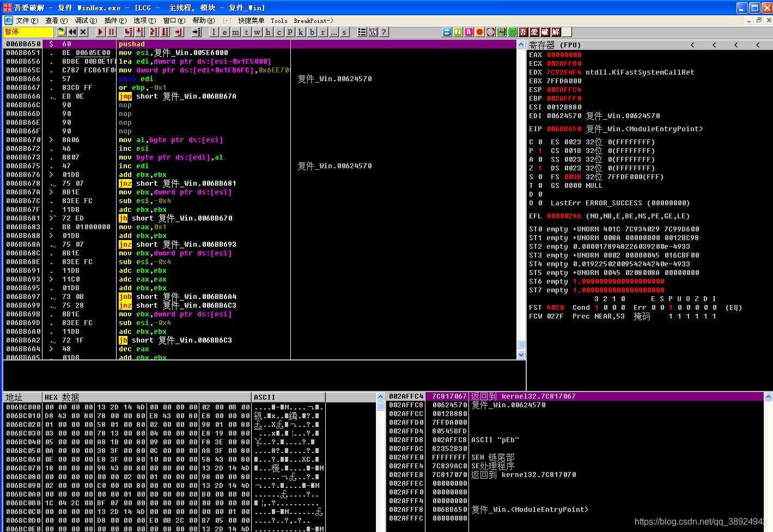Viewport: 773px width, 532px height.
Task: Click the pink letter A plugin icon
Action: 469,32
